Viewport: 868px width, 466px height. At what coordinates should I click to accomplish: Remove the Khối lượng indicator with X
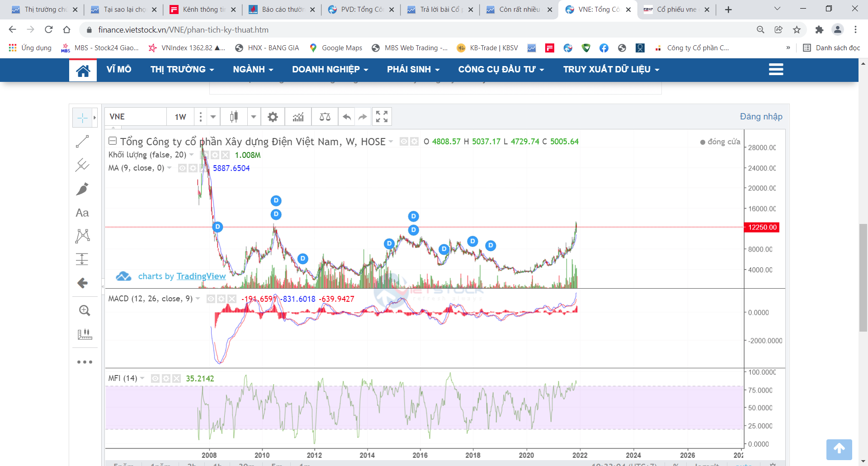point(226,155)
